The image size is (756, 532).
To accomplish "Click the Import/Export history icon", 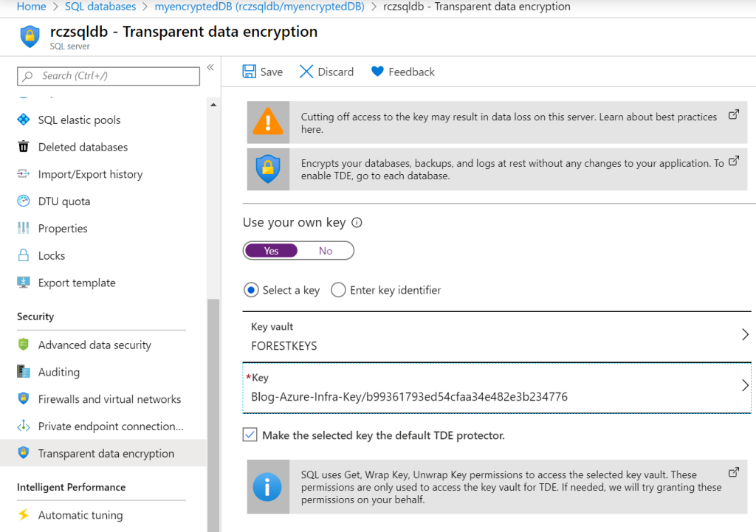I will point(23,174).
